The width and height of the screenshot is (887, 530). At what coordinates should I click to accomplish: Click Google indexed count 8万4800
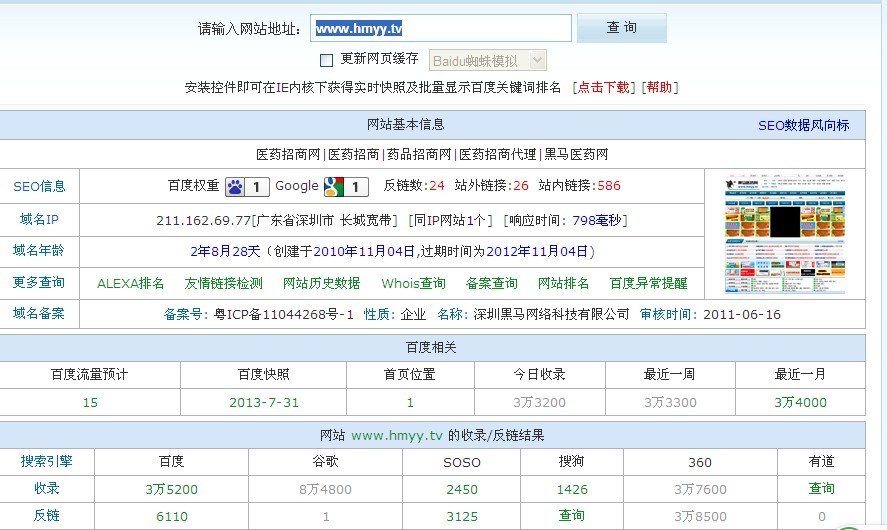325,490
